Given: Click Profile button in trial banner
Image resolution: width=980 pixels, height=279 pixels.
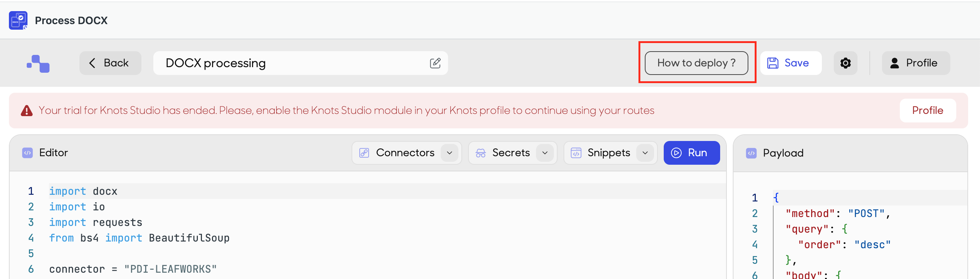Looking at the screenshot, I should click(928, 111).
